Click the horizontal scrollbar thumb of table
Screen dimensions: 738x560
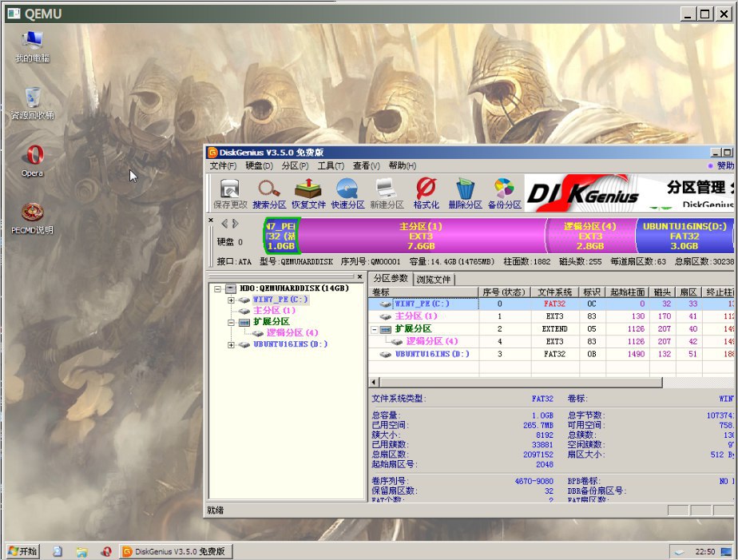pos(521,382)
